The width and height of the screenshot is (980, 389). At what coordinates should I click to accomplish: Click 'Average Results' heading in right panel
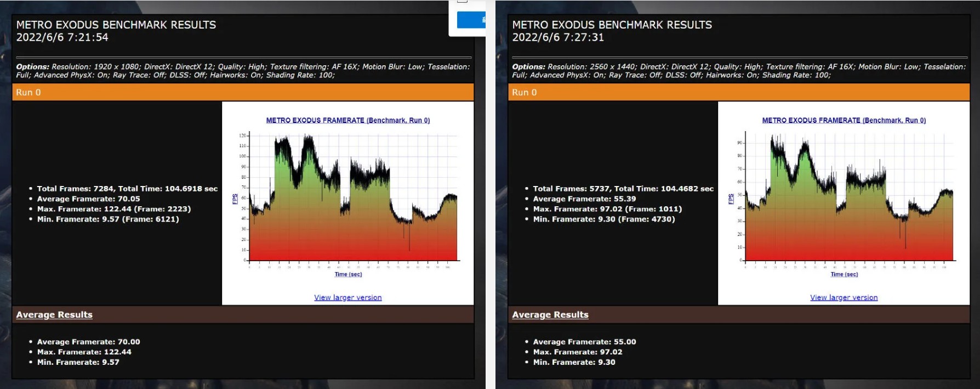(x=550, y=314)
